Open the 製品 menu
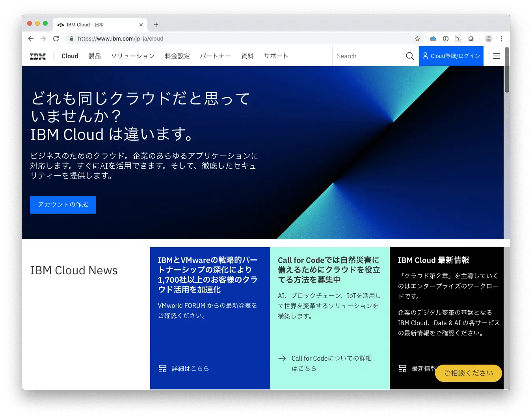The image size is (532, 419). click(x=95, y=56)
